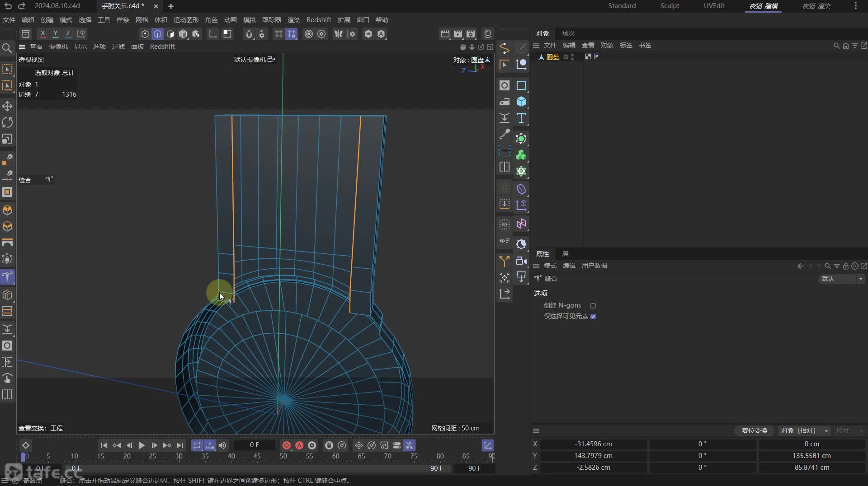Screen dimensions: 868x486
Task: Enable Autokeying red A button
Action: click(x=299, y=445)
